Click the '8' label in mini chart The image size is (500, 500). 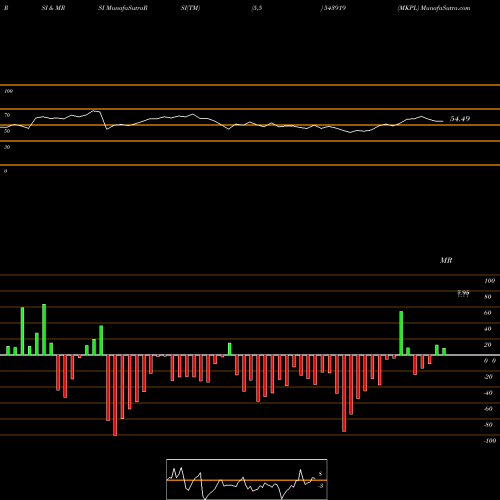320,474
